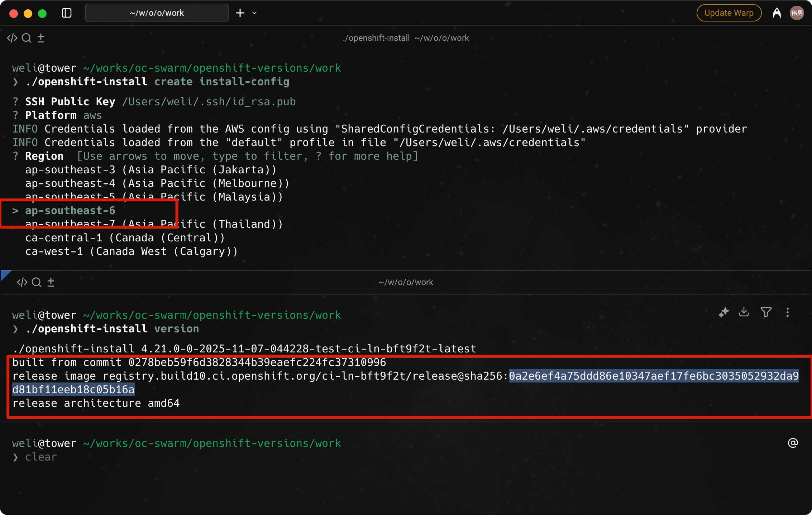The image size is (812, 515).
Task: Click code view icon in top pane
Action: tap(12, 38)
